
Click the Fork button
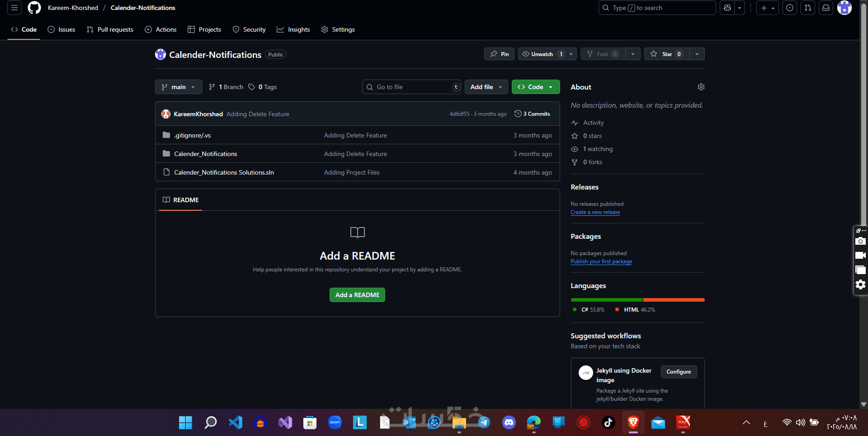[x=603, y=54]
